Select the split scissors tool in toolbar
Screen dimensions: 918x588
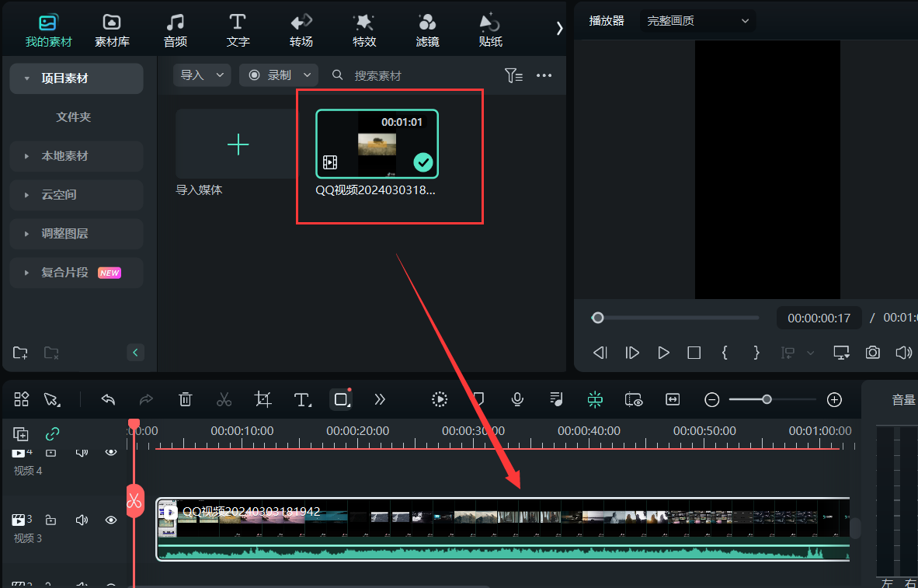pyautogui.click(x=224, y=399)
